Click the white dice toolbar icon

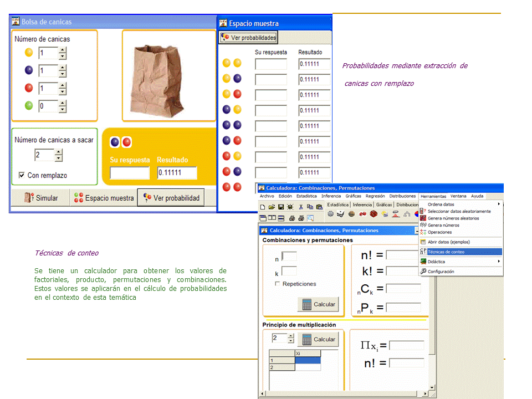tap(341, 214)
